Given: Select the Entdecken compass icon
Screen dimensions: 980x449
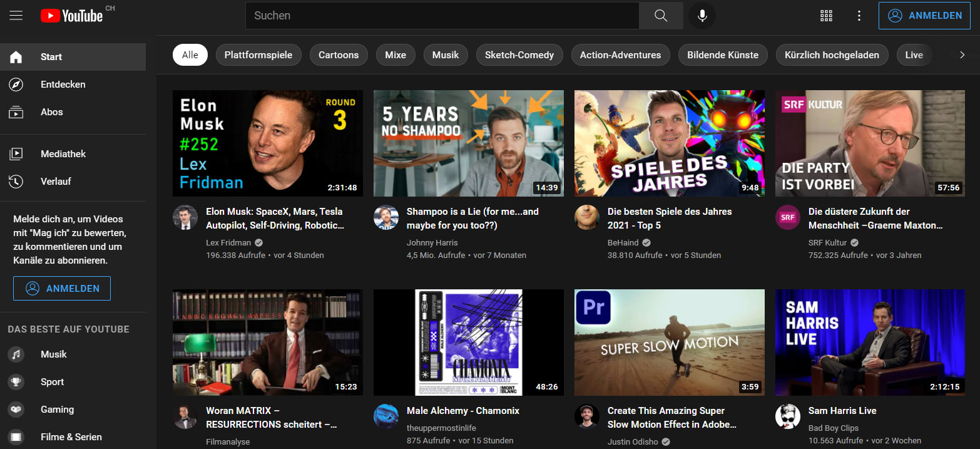Looking at the screenshot, I should click(x=16, y=84).
